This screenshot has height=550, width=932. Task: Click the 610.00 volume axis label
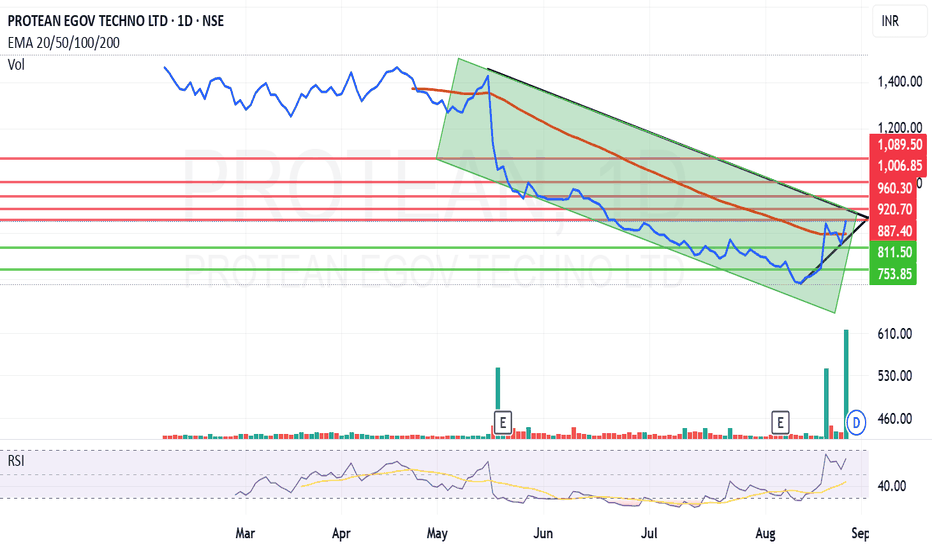(895, 334)
